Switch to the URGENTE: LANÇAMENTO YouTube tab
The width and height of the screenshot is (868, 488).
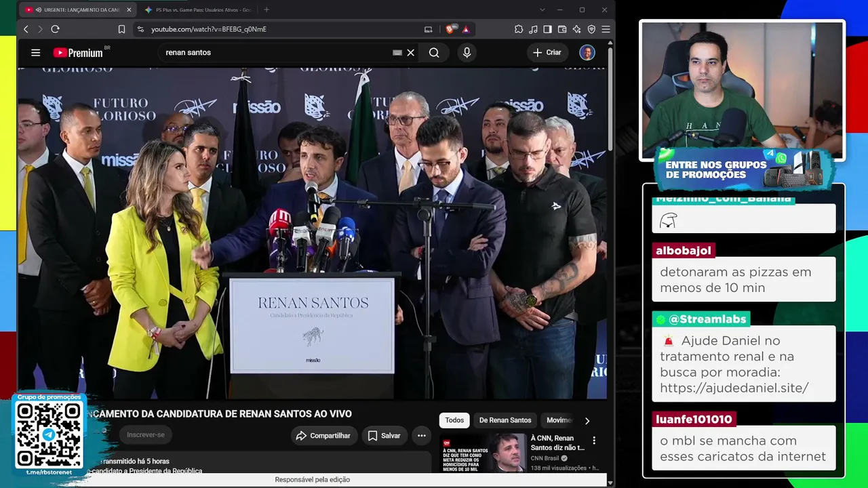[78, 10]
